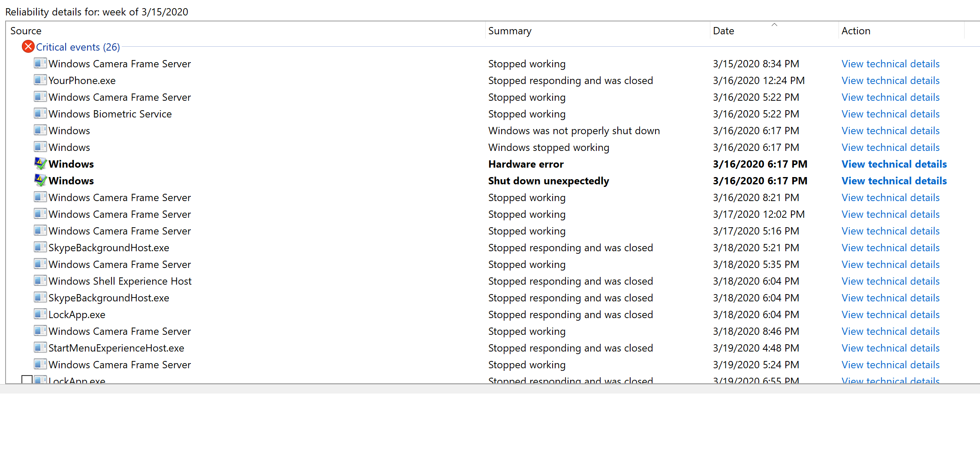Viewport: 980px width, 469px height.
Task: Click the SkypeBackgroundHost.exe icon dated 3/18/2020 5:21 PM
Action: [x=40, y=247]
